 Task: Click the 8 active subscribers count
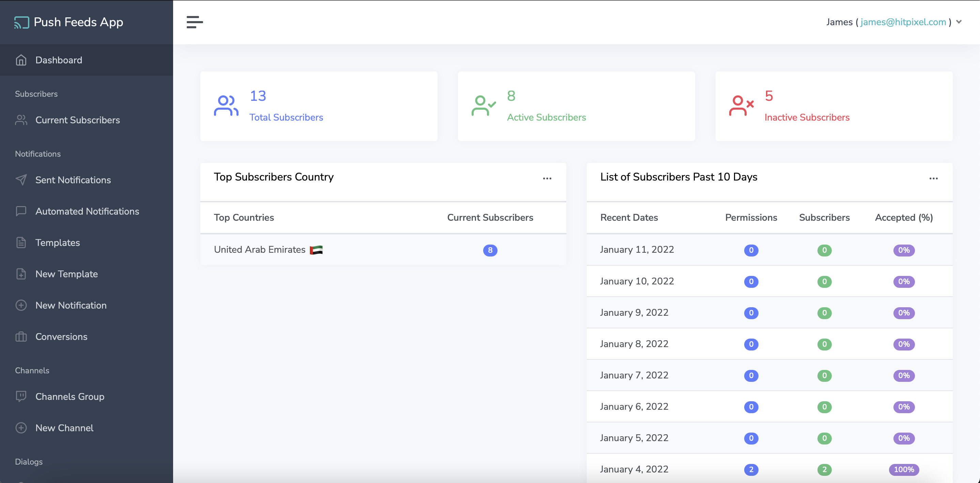[x=511, y=96]
